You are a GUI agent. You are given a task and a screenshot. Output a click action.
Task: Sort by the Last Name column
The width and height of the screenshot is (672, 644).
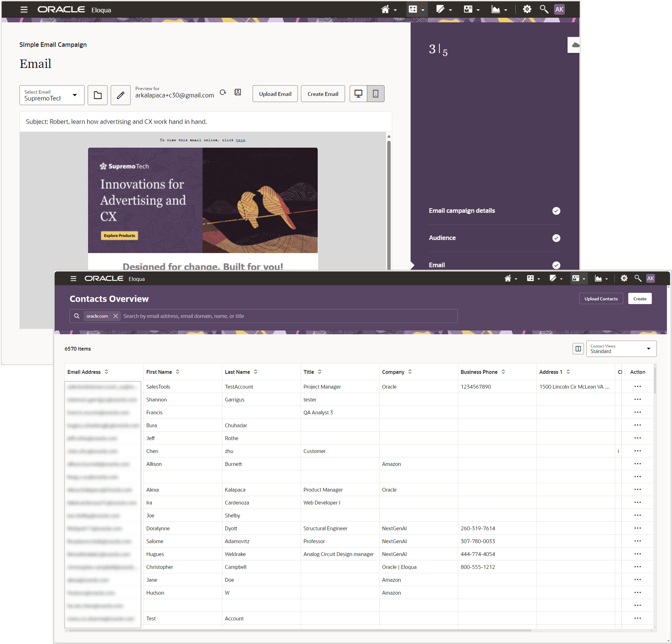pos(255,372)
